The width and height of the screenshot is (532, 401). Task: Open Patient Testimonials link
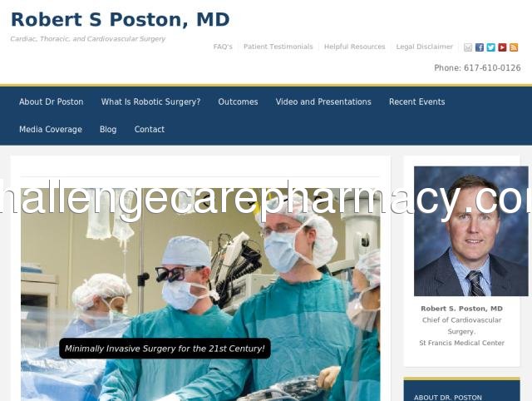(278, 47)
